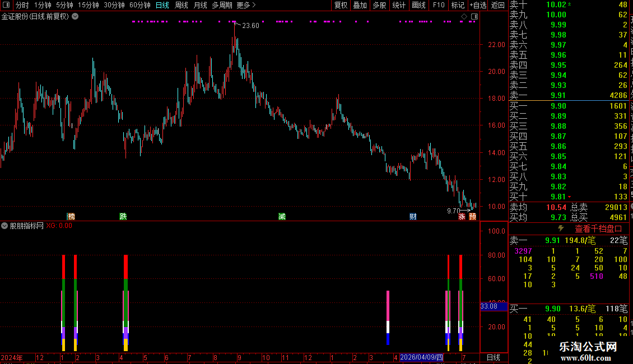
Task: Click the 卖一 194.8/笔 queue header
Action: pos(569,240)
